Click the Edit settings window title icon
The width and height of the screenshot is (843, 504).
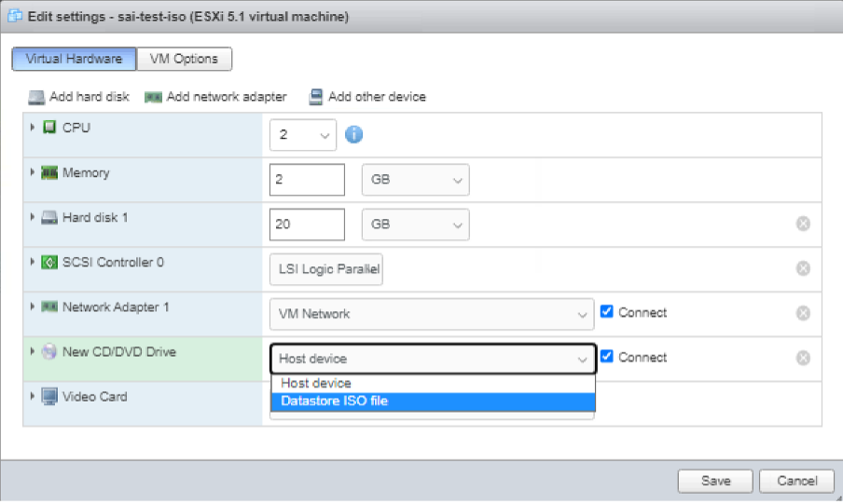click(15, 16)
